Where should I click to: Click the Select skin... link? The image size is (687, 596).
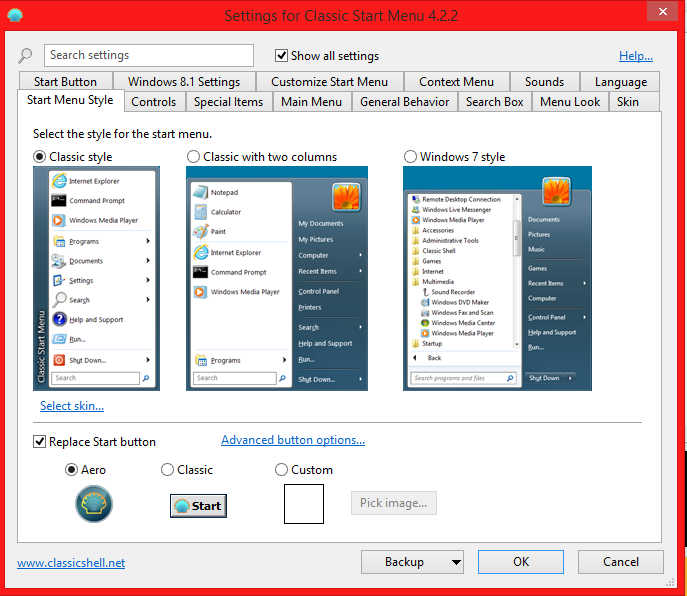coord(72,406)
